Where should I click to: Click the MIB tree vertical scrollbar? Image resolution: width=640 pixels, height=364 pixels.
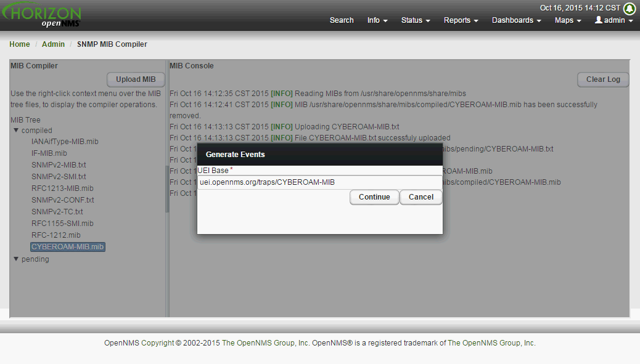tap(167, 189)
